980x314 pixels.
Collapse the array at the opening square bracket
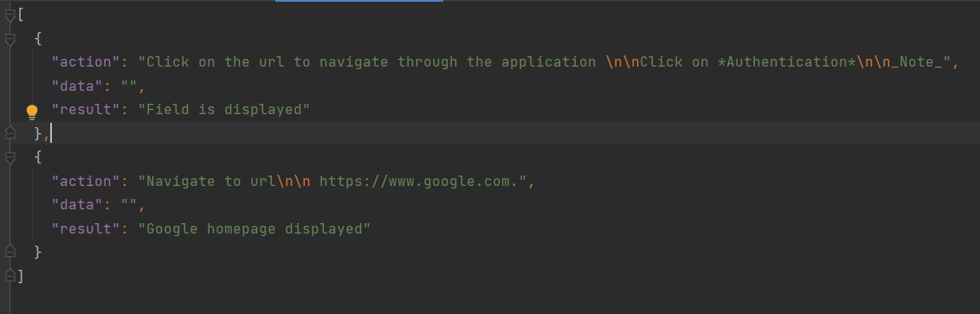10,16
